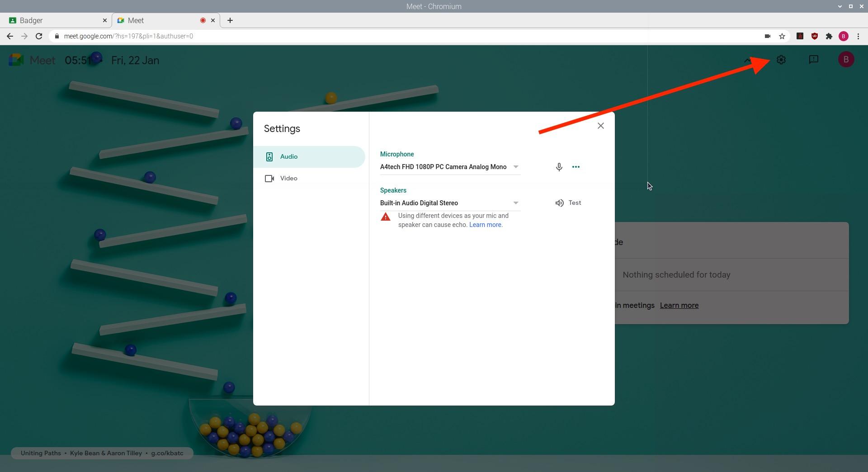Open the Chromium profile avatar
Viewport: 868px width, 472px height.
(x=844, y=36)
